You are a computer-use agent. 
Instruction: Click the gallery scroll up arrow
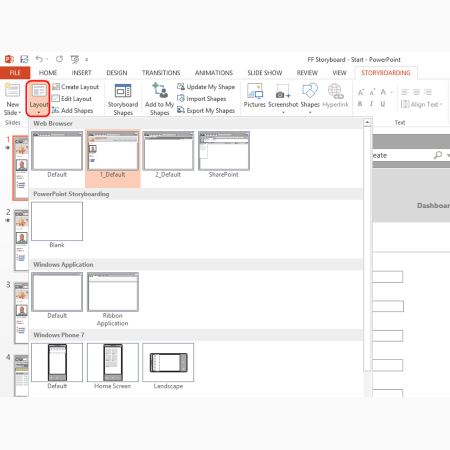point(367,123)
